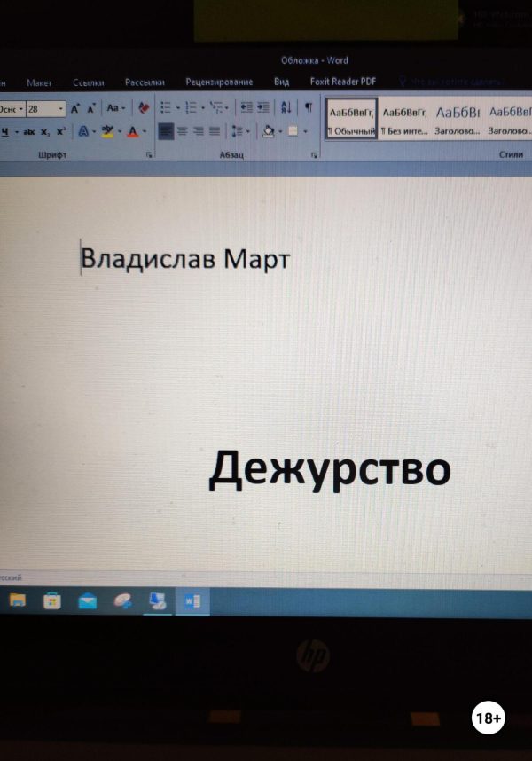532x761 pixels.
Task: Apply the red font color
Action: click(x=132, y=131)
